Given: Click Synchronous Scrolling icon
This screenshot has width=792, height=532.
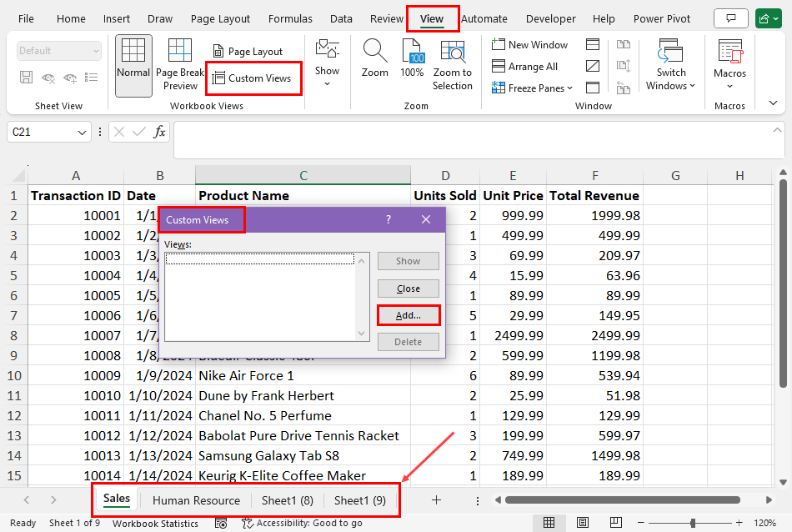Looking at the screenshot, I should pyautogui.click(x=624, y=66).
